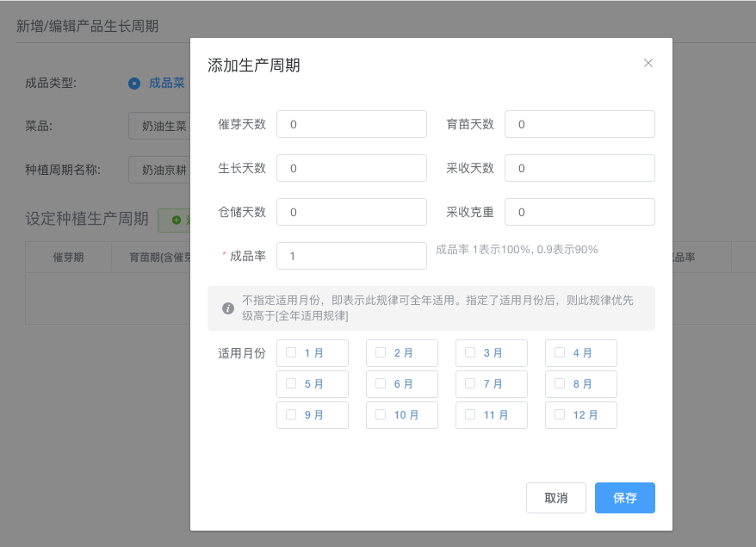Tick the 3 月 checkbox

(x=470, y=352)
